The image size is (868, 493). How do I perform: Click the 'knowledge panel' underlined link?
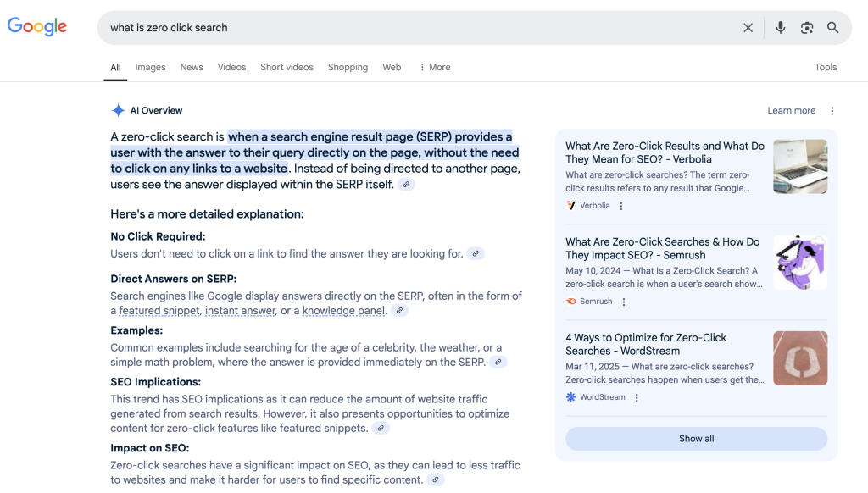tap(343, 310)
